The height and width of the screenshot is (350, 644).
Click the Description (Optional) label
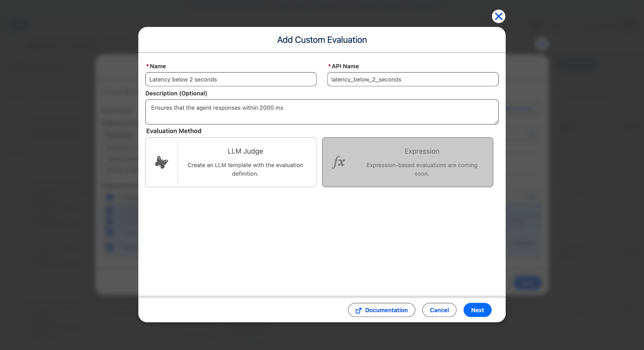coord(176,93)
